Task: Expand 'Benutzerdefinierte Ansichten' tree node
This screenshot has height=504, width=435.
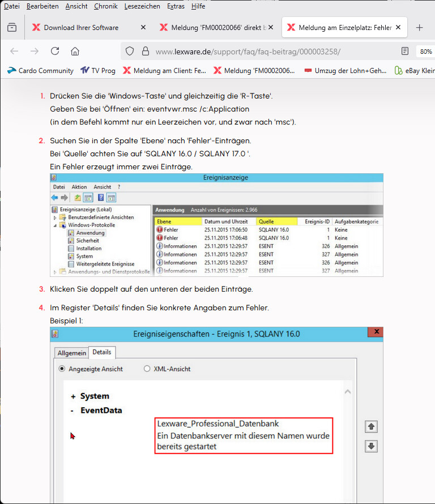Action: (x=55, y=217)
